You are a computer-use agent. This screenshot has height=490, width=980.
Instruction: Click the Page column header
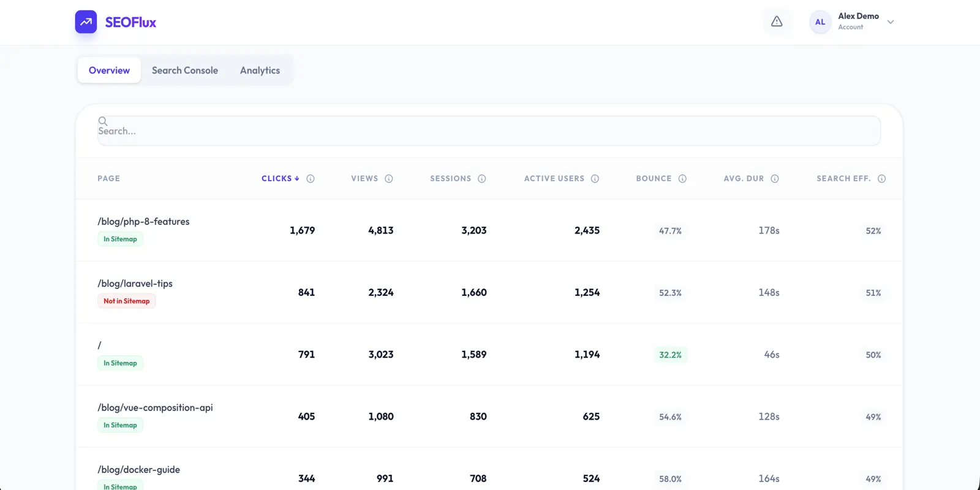tap(109, 179)
